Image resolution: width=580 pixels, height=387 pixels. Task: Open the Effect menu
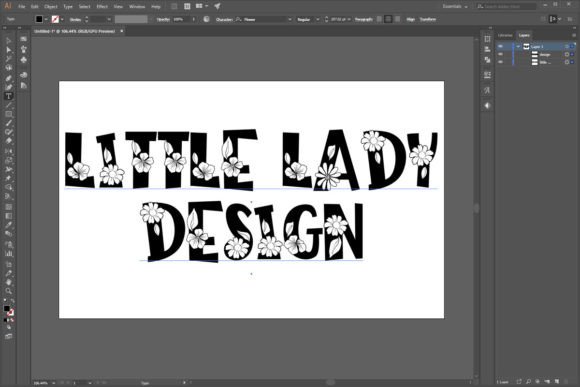pyautogui.click(x=102, y=6)
